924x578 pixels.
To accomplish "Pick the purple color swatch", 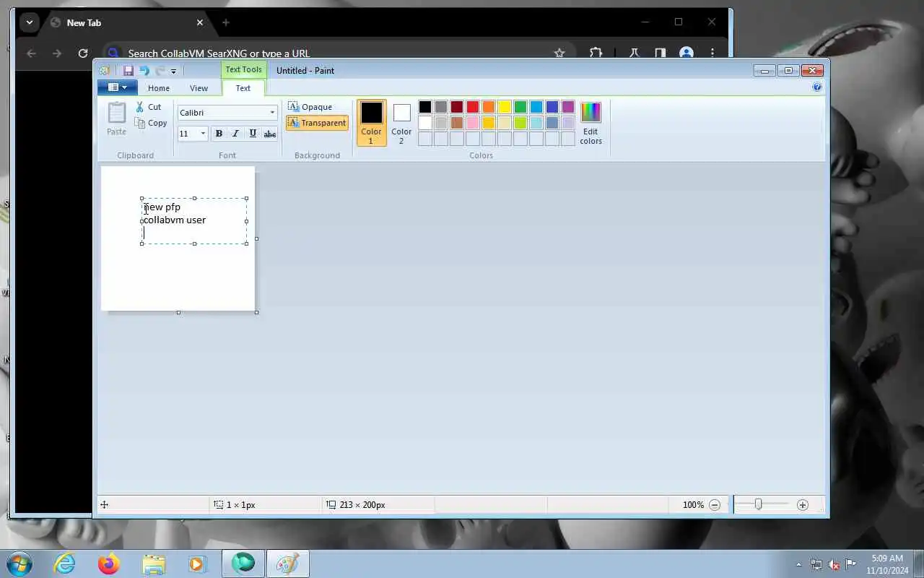I will coord(568,107).
